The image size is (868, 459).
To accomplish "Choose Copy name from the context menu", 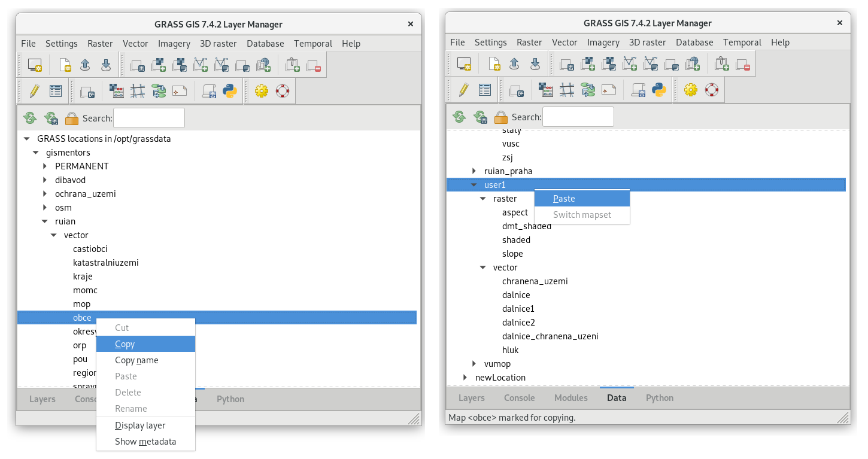I will point(145,360).
